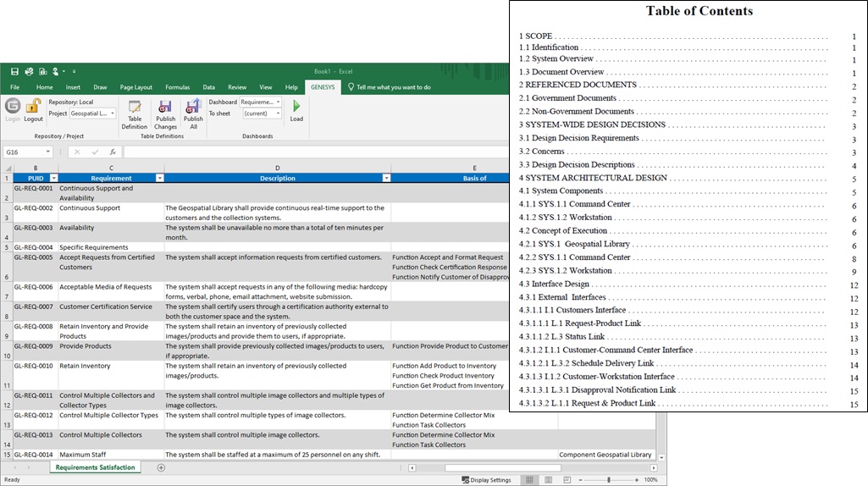The image size is (868, 486).
Task: Click the Insert Function fx icon
Action: coord(113,152)
